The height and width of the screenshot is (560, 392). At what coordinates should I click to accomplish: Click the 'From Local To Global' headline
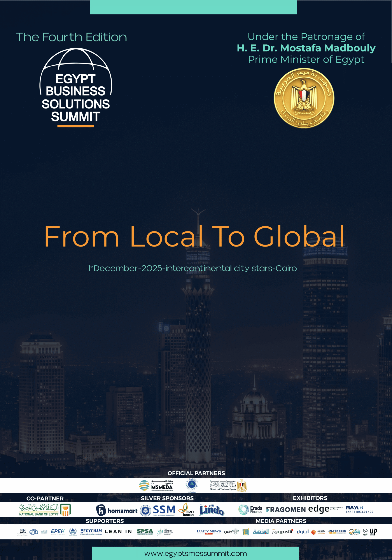click(194, 236)
